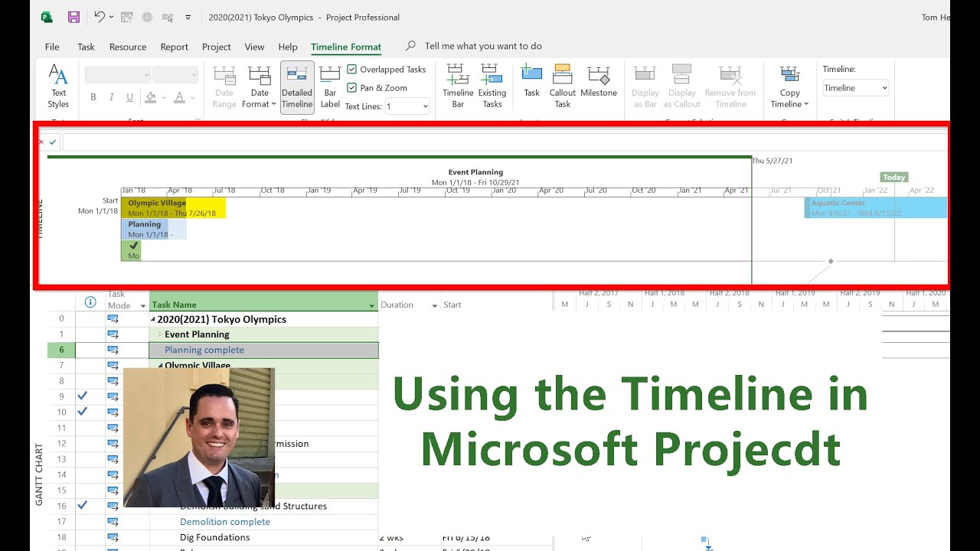Switch to the Task ribbon tab
This screenshot has width=980, height=551.
(86, 47)
